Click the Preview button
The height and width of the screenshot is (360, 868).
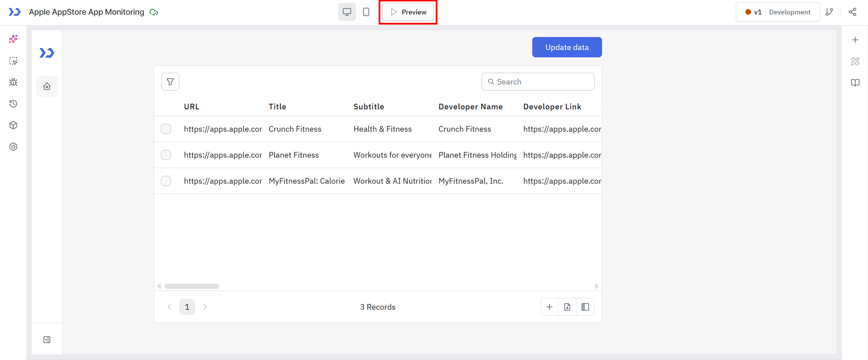(x=408, y=12)
